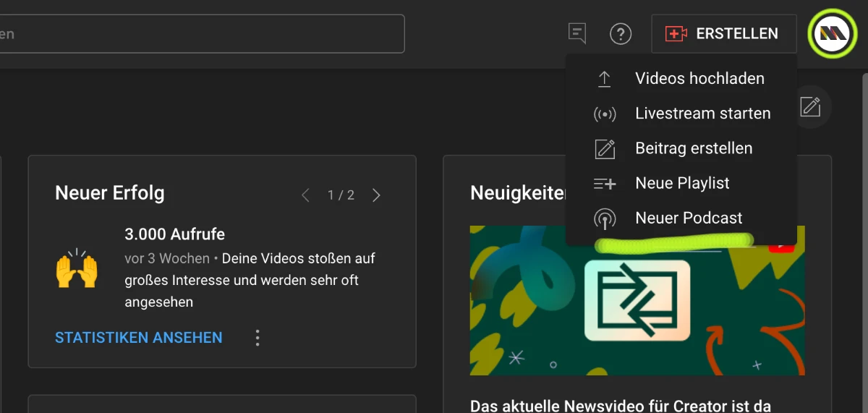Click the playlist add icon

(x=605, y=184)
